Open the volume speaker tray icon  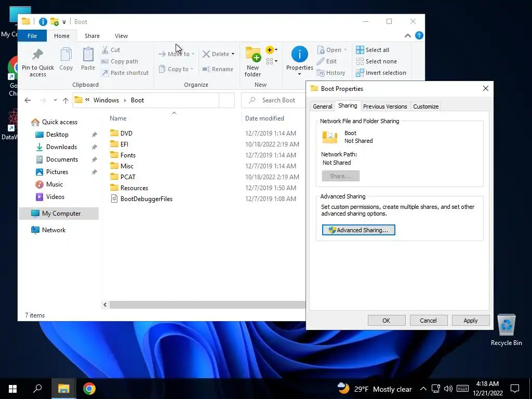[x=448, y=389]
